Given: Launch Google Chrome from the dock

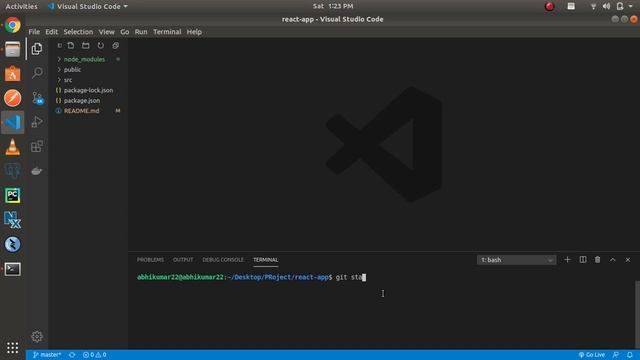Looking at the screenshot, I should (13, 25).
